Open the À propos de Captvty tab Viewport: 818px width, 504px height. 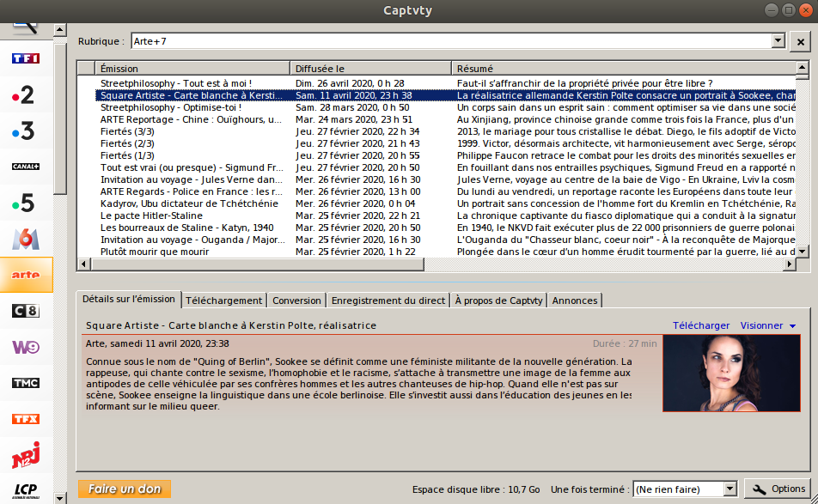tap(498, 301)
